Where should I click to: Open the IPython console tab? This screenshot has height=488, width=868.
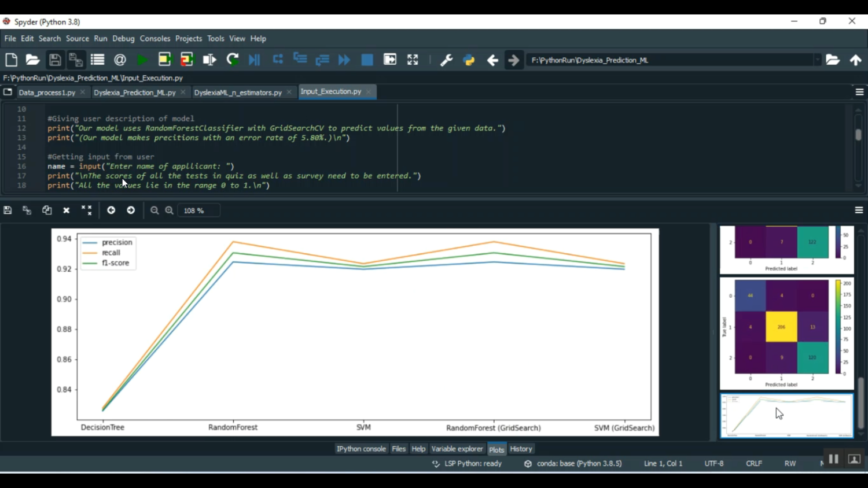click(361, 449)
